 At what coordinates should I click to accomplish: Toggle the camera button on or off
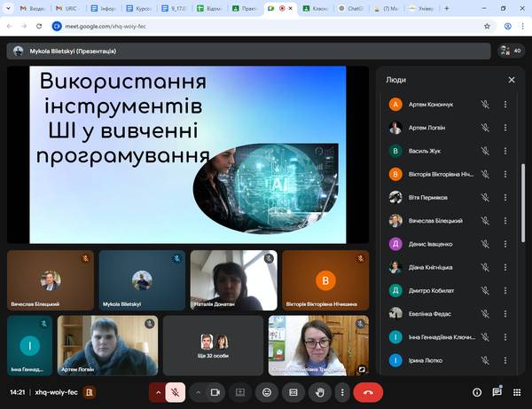click(215, 391)
